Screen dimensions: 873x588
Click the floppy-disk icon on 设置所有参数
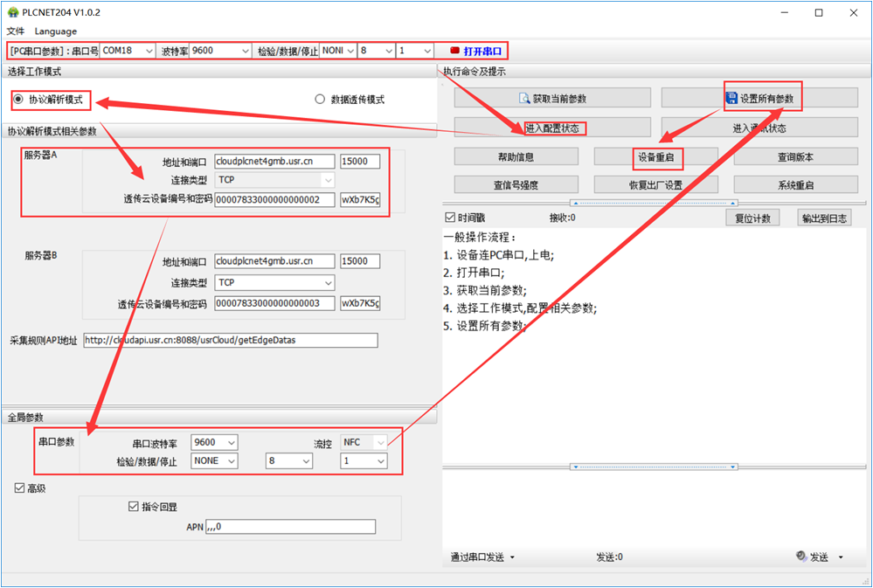click(x=731, y=98)
